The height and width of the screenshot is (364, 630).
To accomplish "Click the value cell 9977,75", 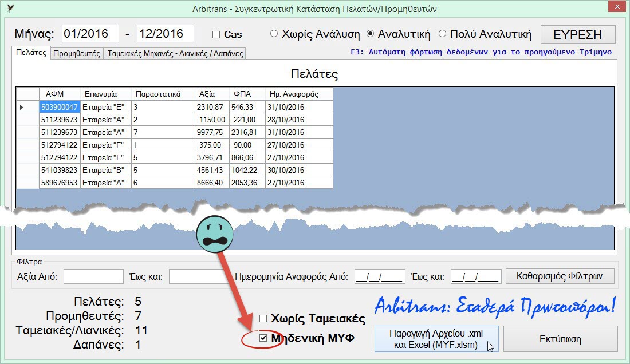I will [x=212, y=132].
